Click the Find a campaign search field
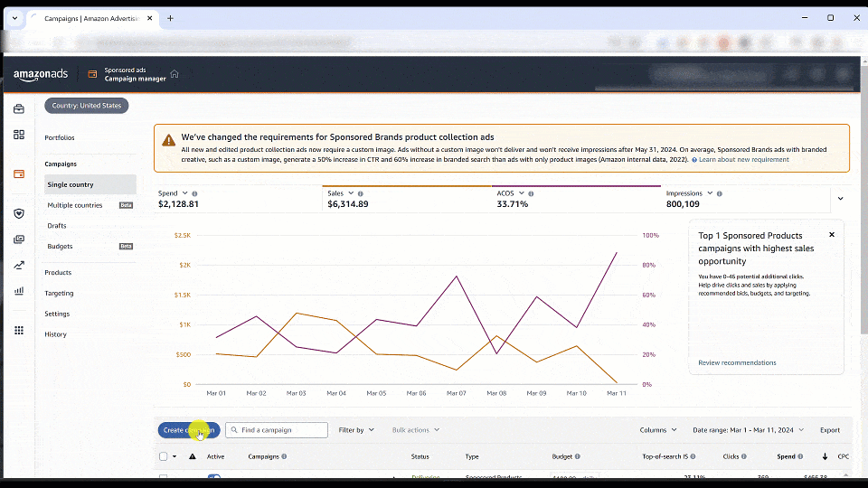868x488 pixels. coord(277,430)
